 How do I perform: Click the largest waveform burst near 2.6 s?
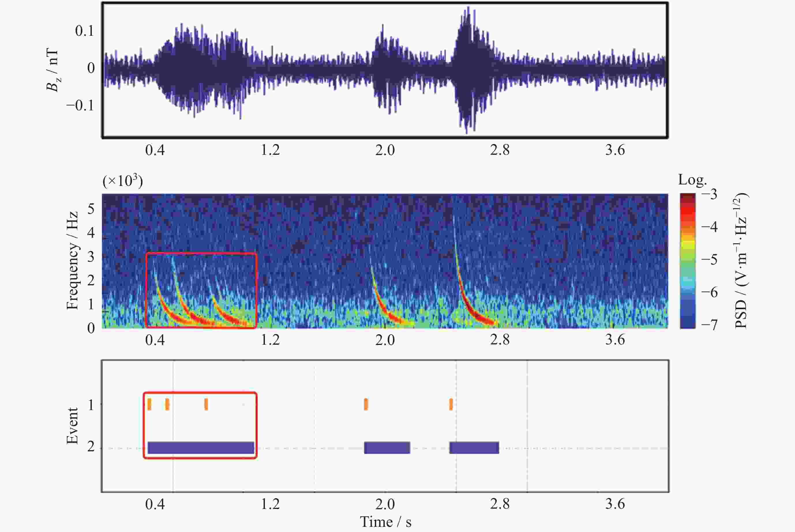click(x=468, y=69)
